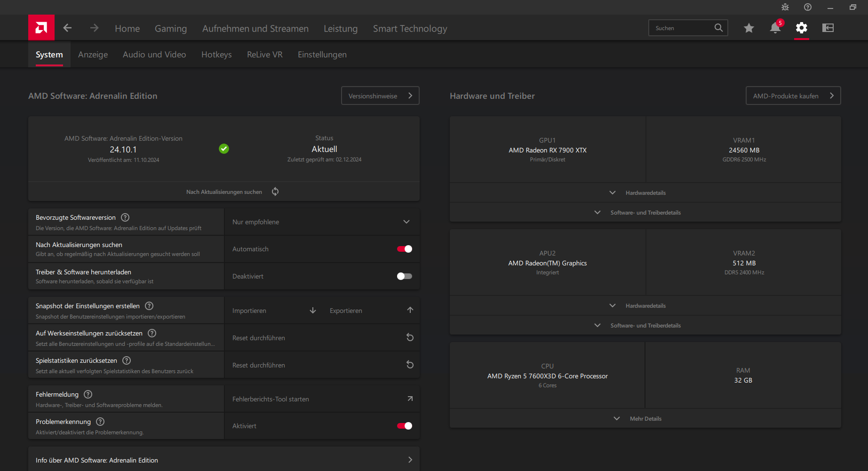
Task: Click the AMD logo icon
Action: tap(41, 28)
